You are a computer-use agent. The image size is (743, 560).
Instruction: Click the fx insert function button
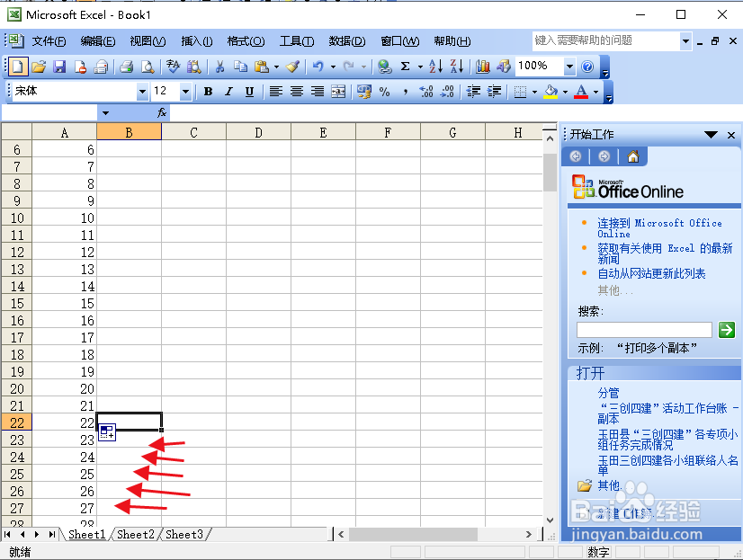coord(162,112)
